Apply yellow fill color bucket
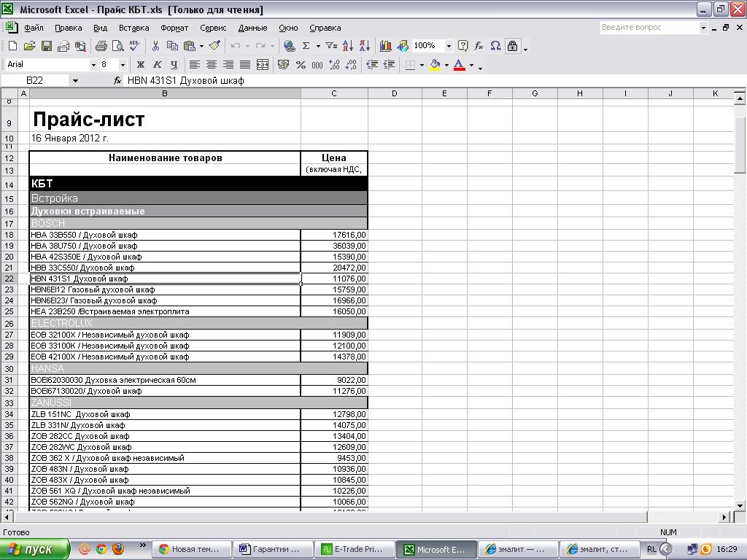The image size is (747, 560). pyautogui.click(x=435, y=64)
